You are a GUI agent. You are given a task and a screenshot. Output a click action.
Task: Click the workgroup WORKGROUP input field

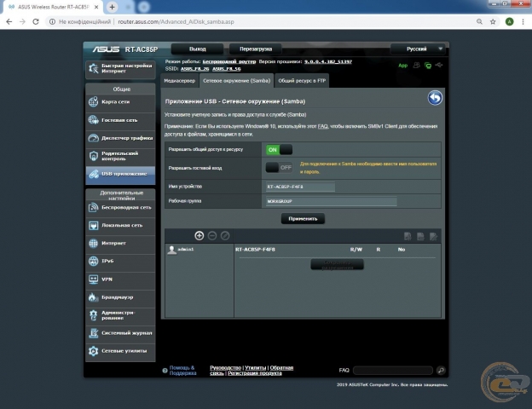pos(331,202)
